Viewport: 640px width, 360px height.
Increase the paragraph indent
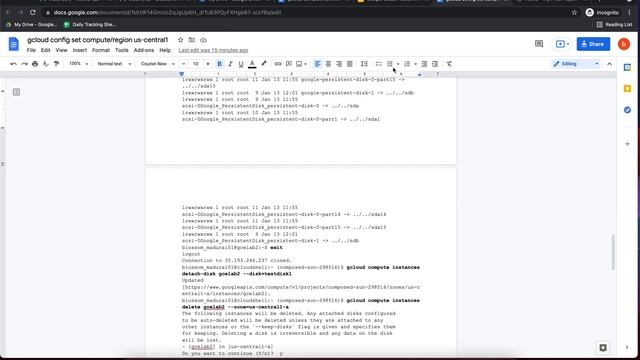tap(435, 64)
